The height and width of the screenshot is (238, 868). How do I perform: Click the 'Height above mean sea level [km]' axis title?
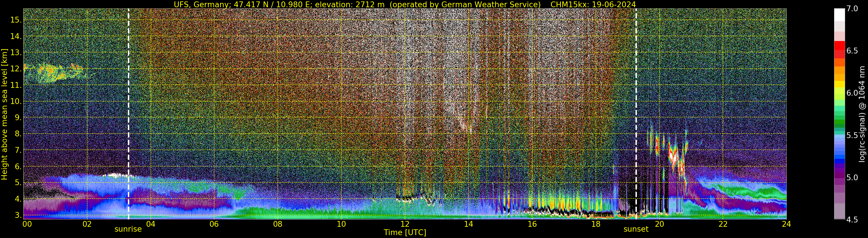coord(4,114)
